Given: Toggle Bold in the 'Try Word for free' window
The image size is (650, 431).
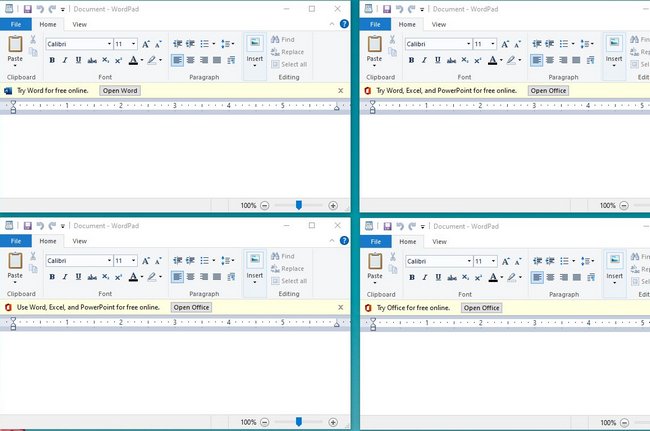Looking at the screenshot, I should pyautogui.click(x=52, y=60).
